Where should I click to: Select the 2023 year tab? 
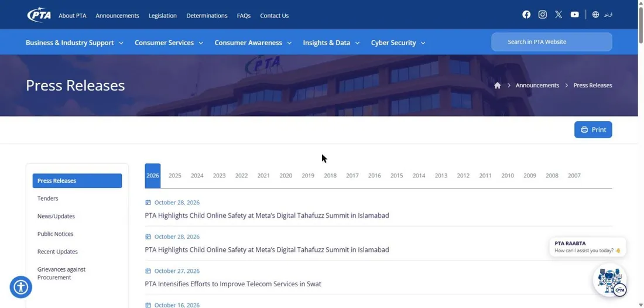[220, 176]
